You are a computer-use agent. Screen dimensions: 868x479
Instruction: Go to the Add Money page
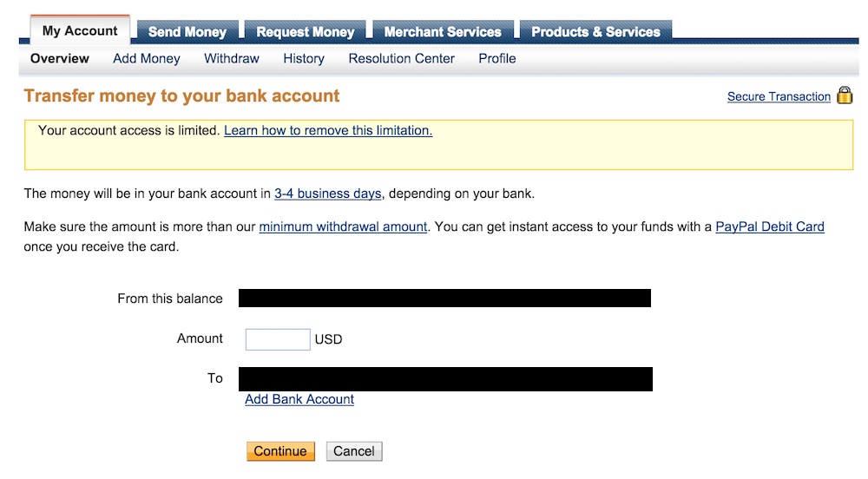[x=147, y=59]
